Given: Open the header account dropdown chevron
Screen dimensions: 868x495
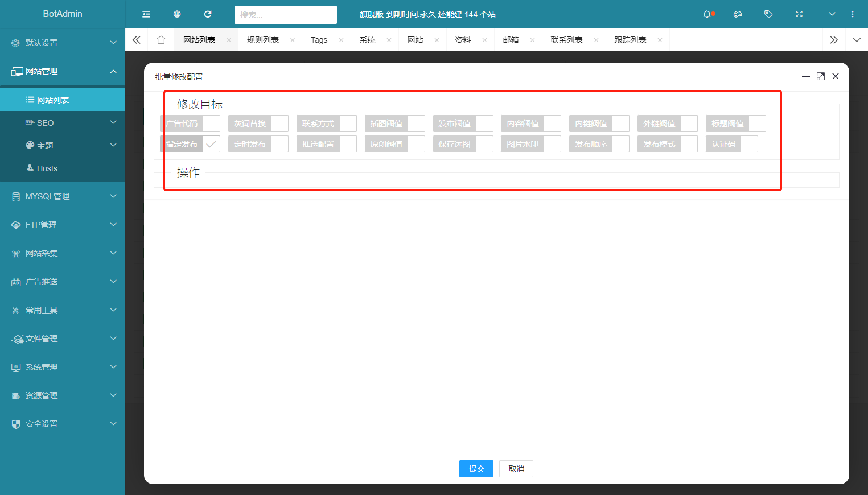Looking at the screenshot, I should (x=832, y=14).
